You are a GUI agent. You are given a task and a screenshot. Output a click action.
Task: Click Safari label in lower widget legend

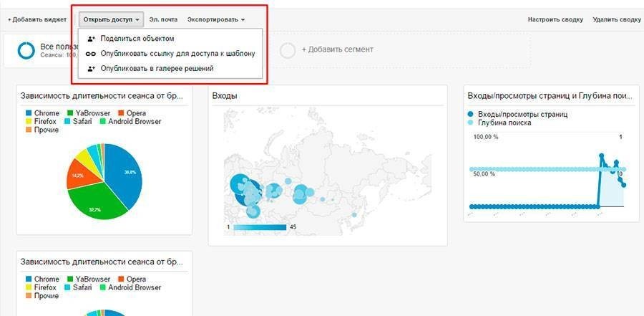pyautogui.click(x=82, y=287)
